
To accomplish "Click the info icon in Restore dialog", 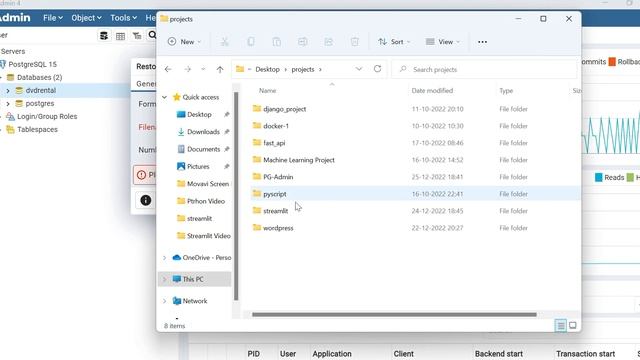I will [x=146, y=200].
